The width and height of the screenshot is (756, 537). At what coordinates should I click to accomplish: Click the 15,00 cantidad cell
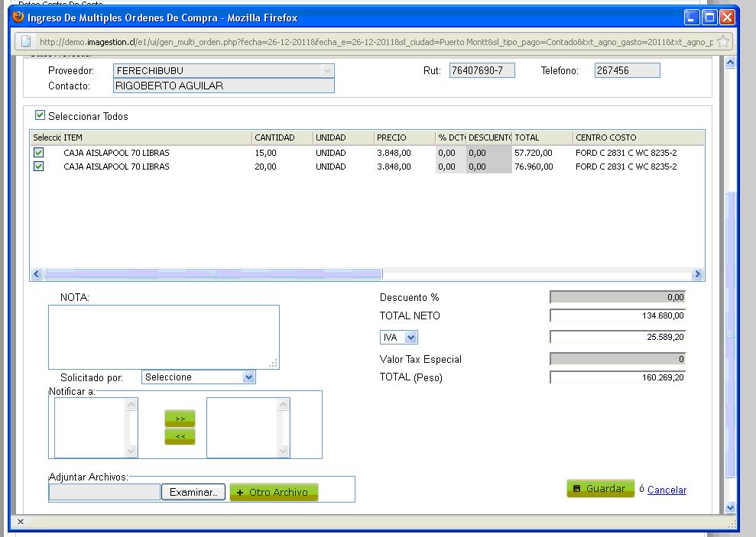265,153
